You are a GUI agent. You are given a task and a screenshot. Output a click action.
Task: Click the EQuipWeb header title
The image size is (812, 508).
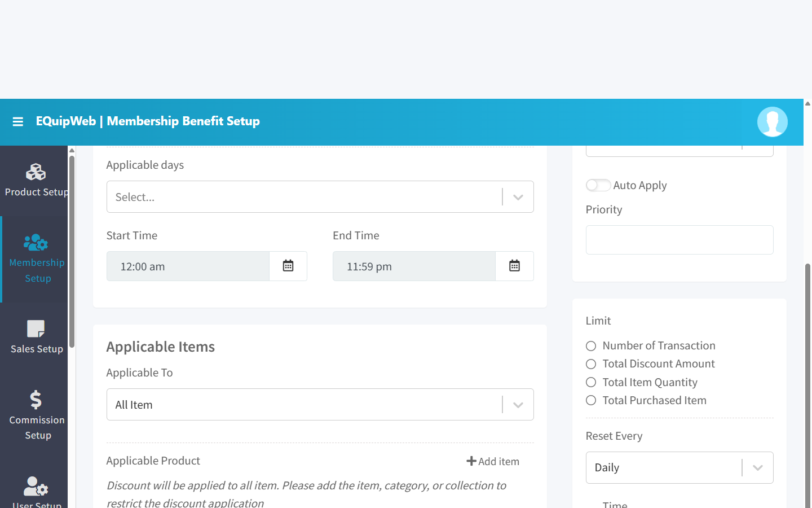148,121
